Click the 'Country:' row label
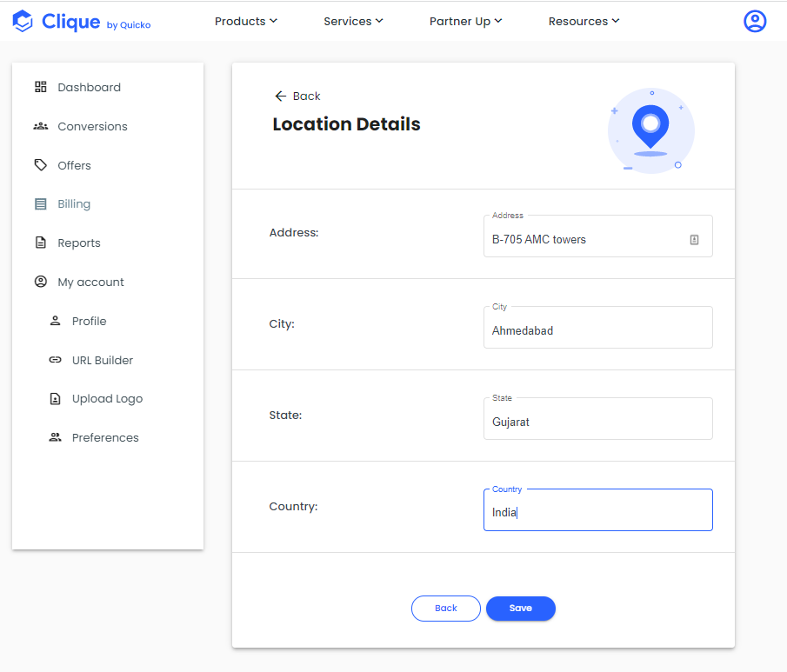 tap(293, 506)
